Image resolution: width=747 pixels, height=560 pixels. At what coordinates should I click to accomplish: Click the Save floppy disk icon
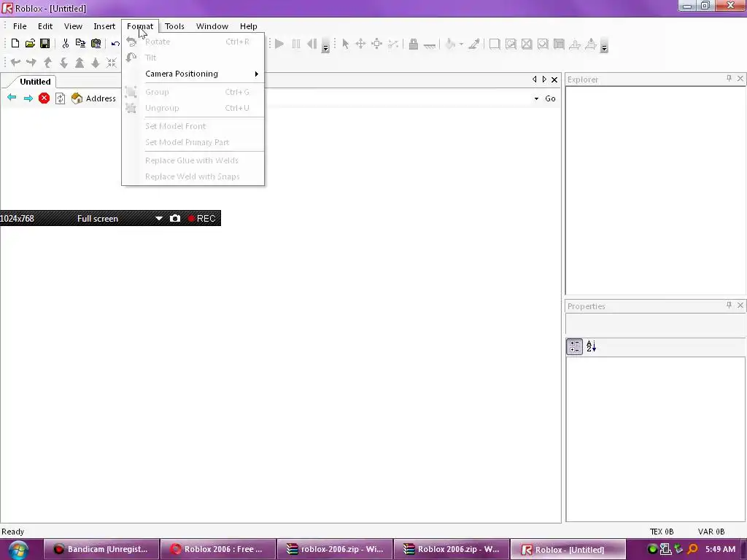44,44
